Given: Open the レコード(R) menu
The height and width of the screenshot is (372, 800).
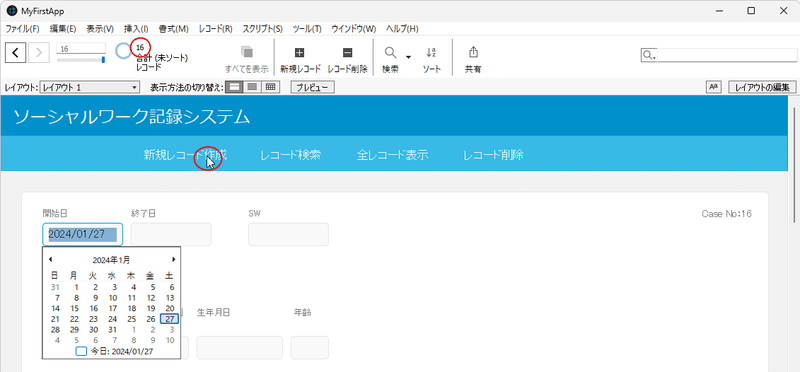Looking at the screenshot, I should (x=215, y=29).
